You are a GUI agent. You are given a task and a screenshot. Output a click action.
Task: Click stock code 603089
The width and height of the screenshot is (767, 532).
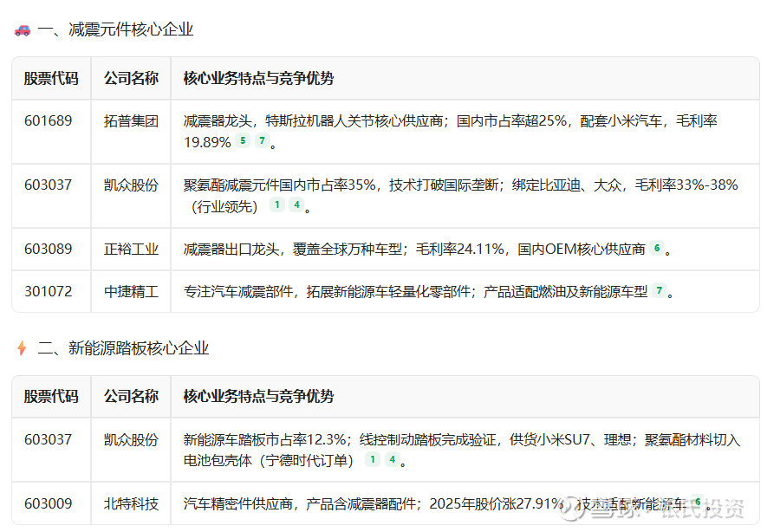tap(48, 249)
